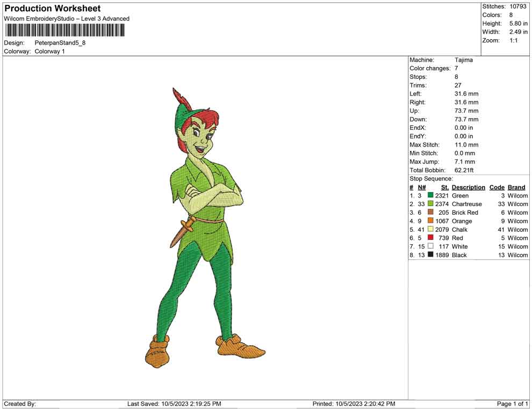Click the Machine value 'Tajima'
Image resolution: width=532 pixels, height=409 pixels.
(463, 60)
